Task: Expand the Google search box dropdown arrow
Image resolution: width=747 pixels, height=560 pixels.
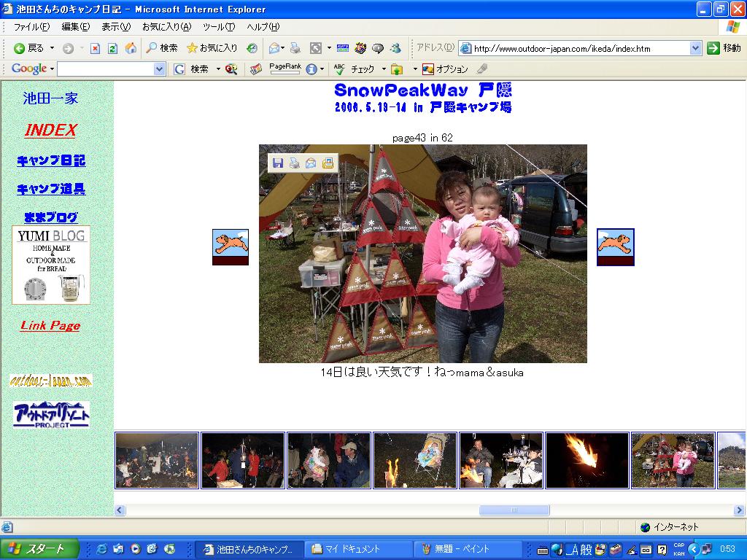Action: [159, 69]
